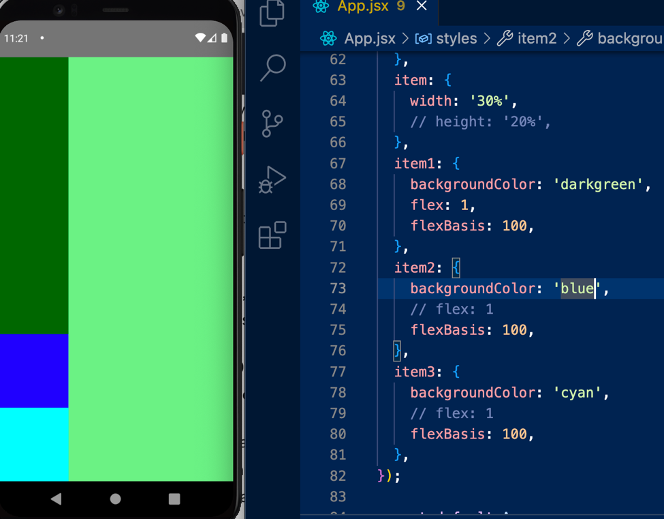The image size is (664, 520).
Task: Open the Search panel in activity bar
Action: (273, 67)
